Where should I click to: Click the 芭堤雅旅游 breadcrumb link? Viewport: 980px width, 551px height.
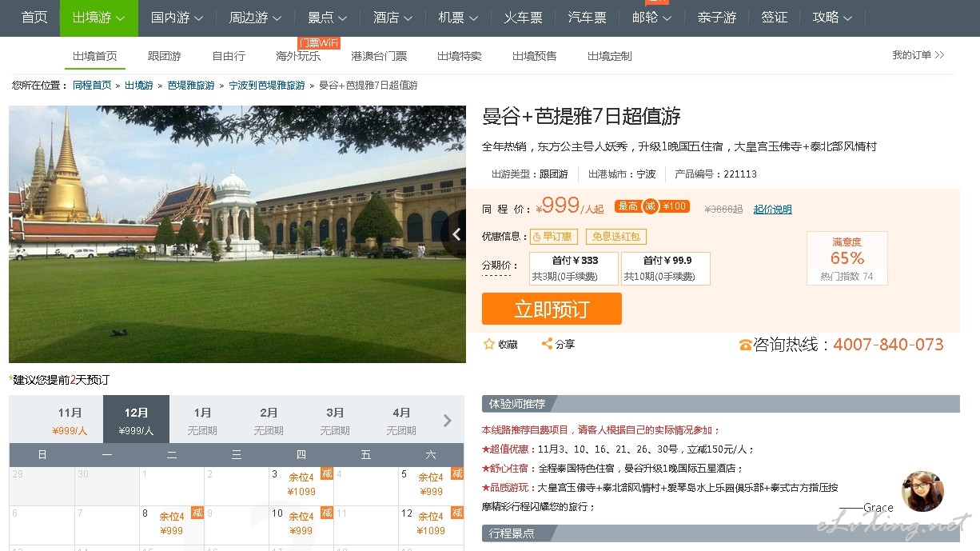191,86
